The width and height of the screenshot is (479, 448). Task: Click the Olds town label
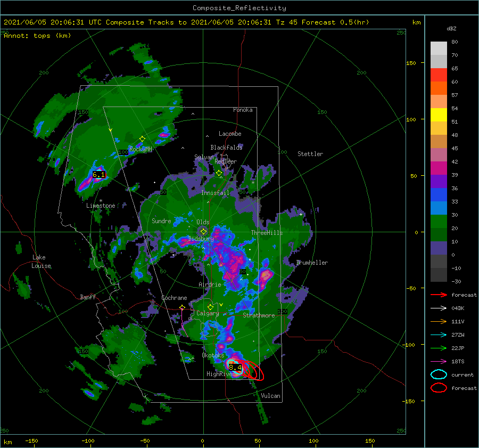tap(203, 222)
